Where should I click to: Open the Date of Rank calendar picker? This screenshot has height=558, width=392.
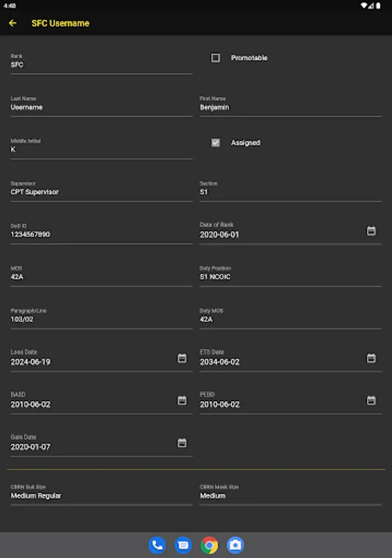pos(371,231)
